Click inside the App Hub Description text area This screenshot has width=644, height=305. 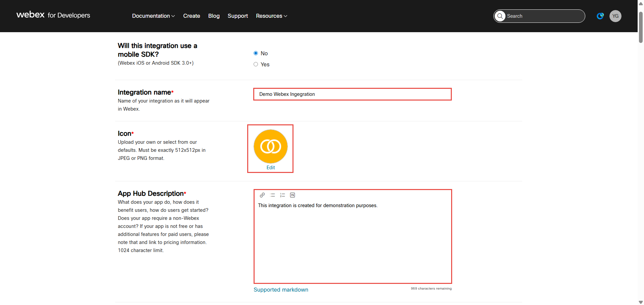pyautogui.click(x=352, y=241)
